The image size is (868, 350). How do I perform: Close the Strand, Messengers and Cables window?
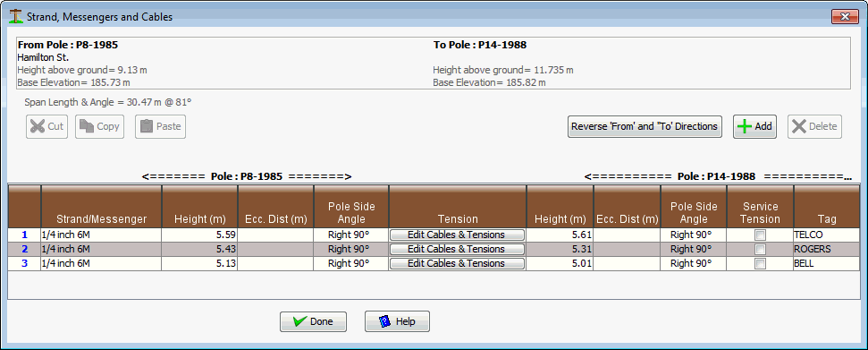coord(846,17)
